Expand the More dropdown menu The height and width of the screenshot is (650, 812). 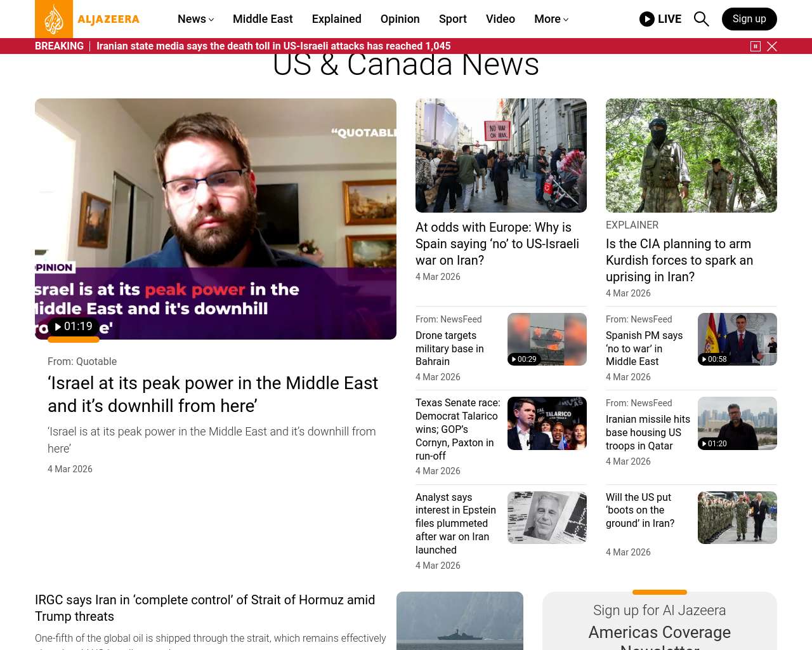pyautogui.click(x=551, y=19)
